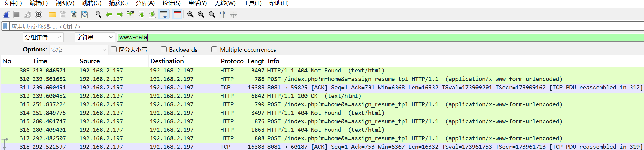
Task: Expand the 字符串 search type dropdown
Action: 95,37
